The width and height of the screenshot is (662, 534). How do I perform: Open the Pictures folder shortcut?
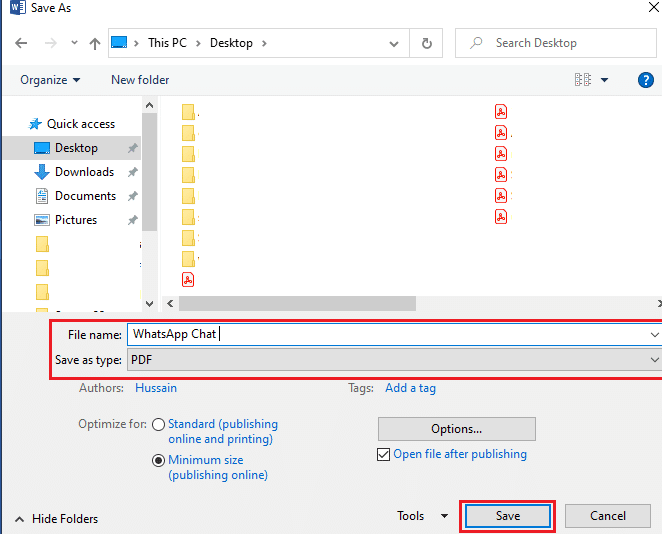tap(76, 220)
